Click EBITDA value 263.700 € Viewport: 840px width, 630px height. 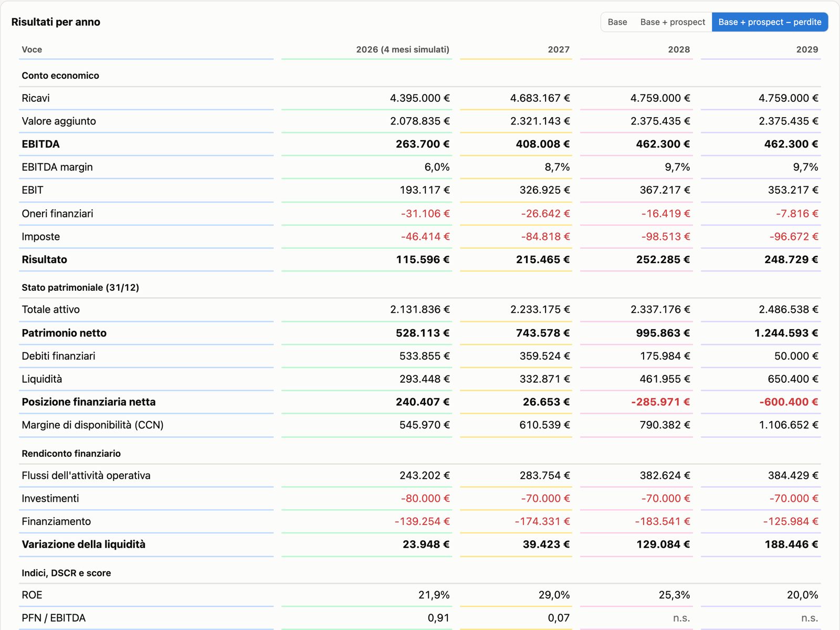point(423,144)
